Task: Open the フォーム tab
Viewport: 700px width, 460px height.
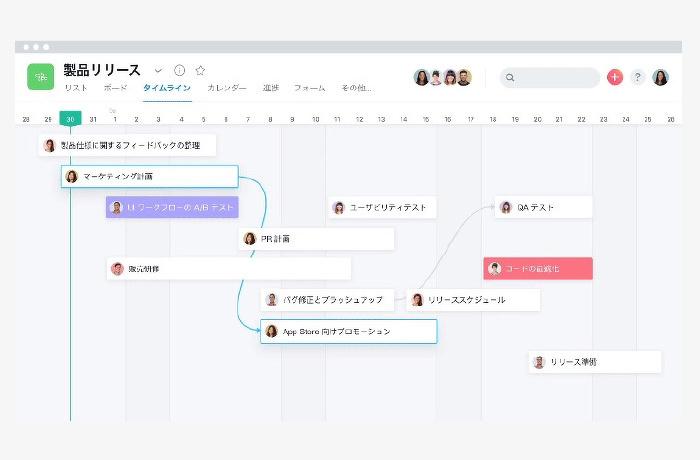Action: pos(309,89)
